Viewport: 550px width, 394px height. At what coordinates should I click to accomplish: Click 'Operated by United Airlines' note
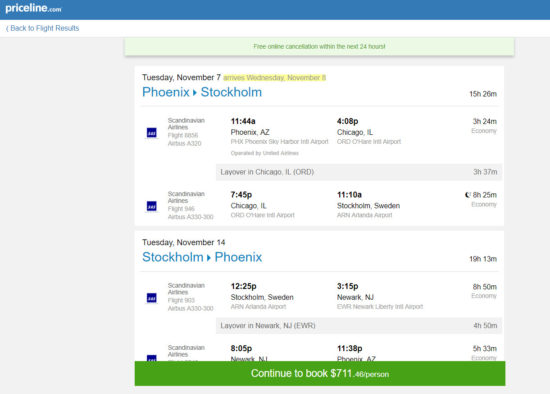tap(264, 153)
